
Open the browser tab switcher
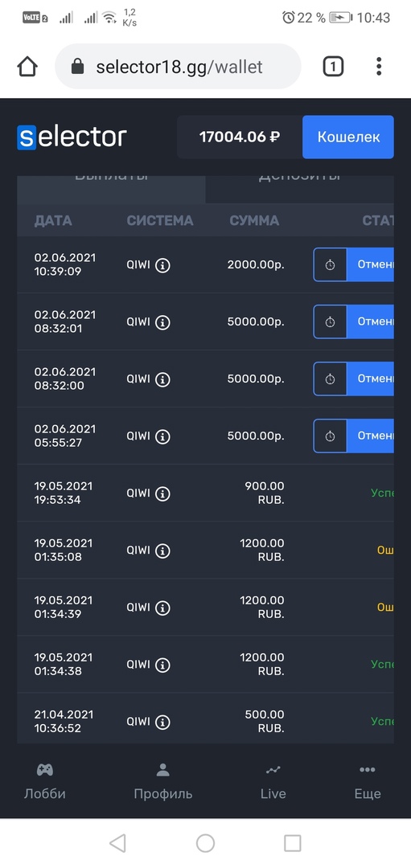coord(332,67)
